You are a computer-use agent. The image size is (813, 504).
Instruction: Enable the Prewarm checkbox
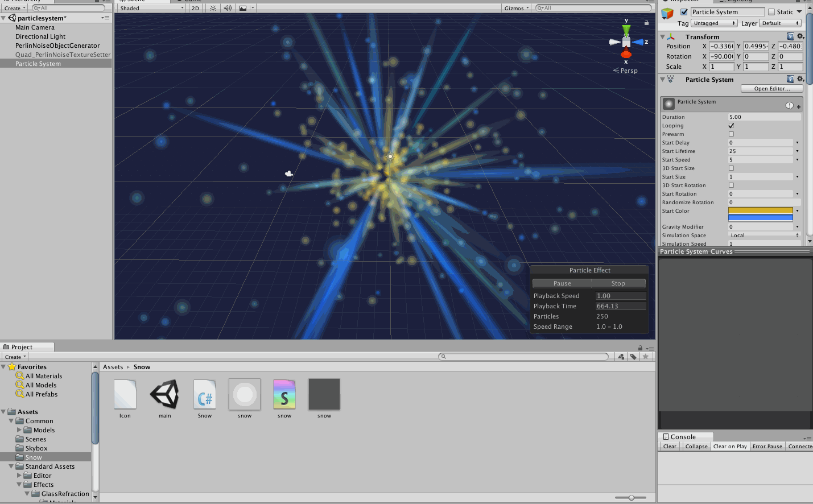731,134
